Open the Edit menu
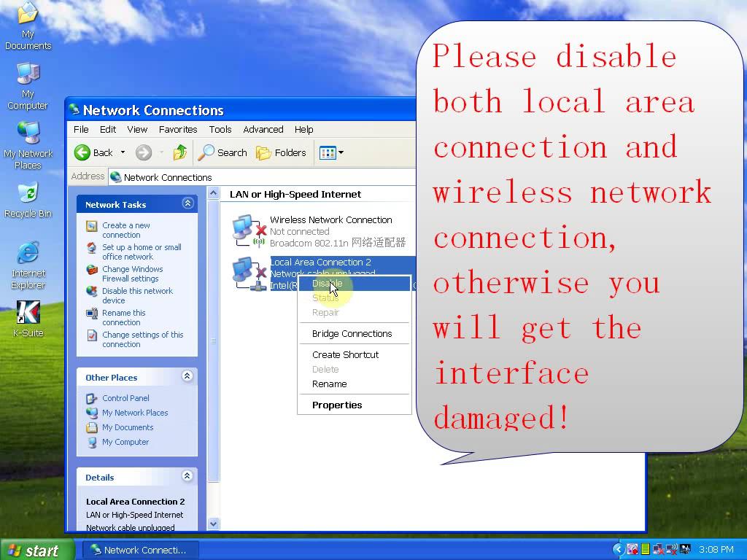Viewport: 747px width, 560px height. point(108,130)
